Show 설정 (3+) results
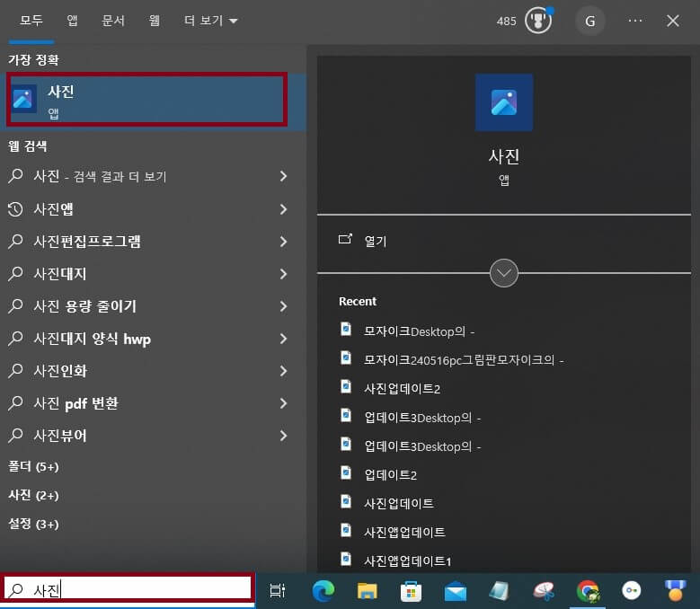The height and width of the screenshot is (609, 700). coord(33,524)
